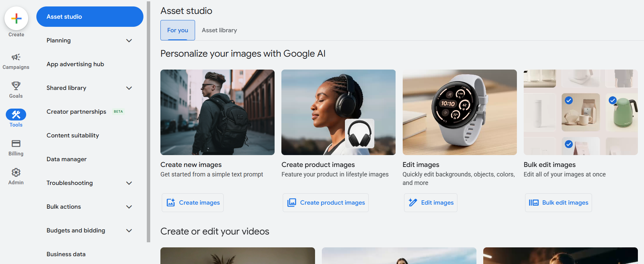Screen dimensions: 644x264
Task: Open the smartwatch Edit images thumbnail
Action: point(459,112)
